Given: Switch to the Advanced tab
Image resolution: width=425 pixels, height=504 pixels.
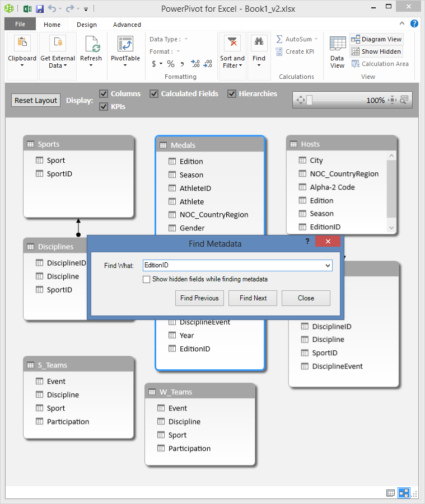Looking at the screenshot, I should (127, 25).
